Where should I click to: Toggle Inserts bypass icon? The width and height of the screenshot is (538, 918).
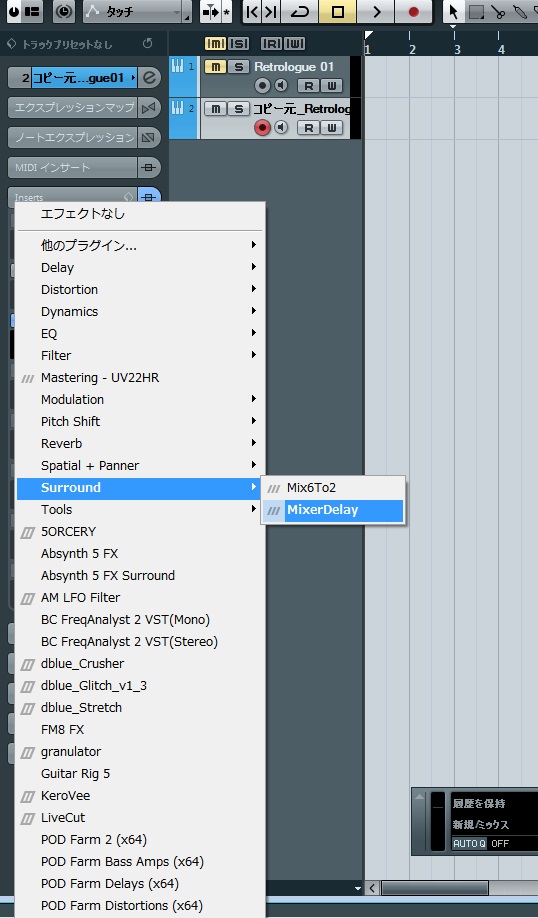pyautogui.click(x=149, y=197)
